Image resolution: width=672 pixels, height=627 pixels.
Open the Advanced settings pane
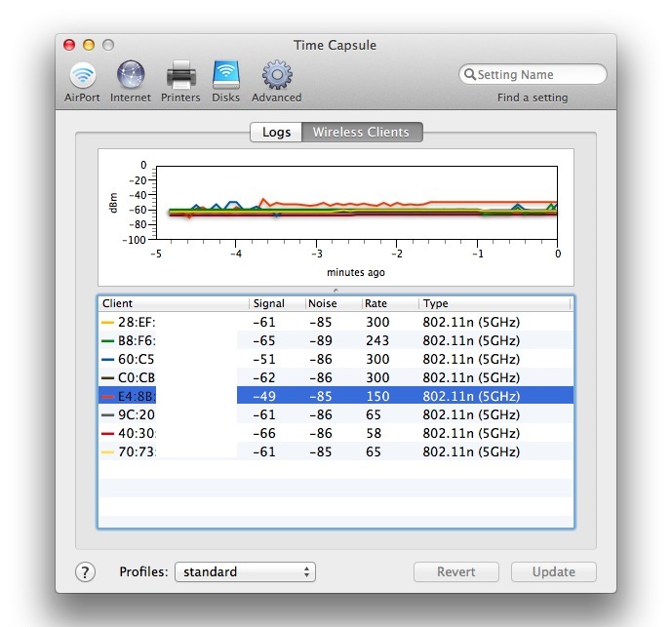(x=276, y=82)
